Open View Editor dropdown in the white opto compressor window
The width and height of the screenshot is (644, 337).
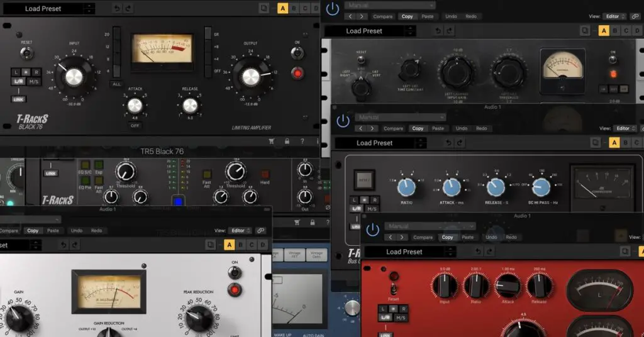tap(241, 231)
